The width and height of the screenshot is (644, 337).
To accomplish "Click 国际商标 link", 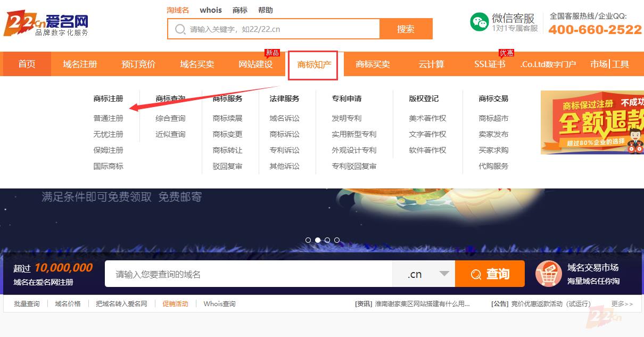I will [108, 166].
